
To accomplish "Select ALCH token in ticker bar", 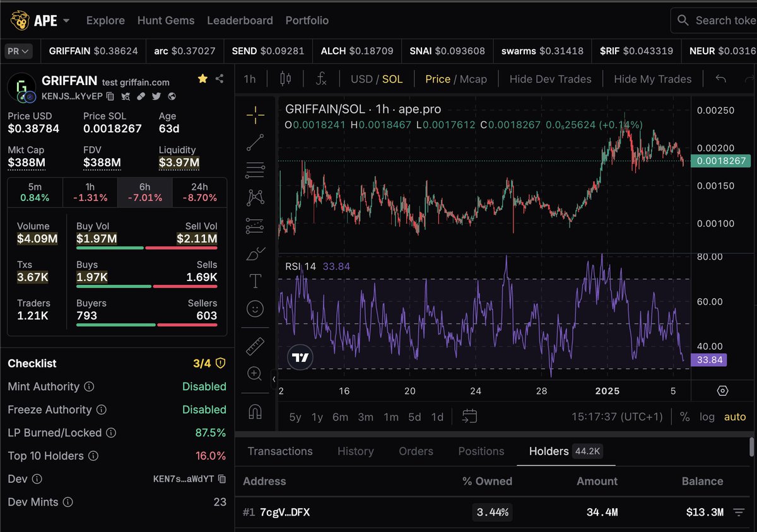I will pyautogui.click(x=357, y=51).
